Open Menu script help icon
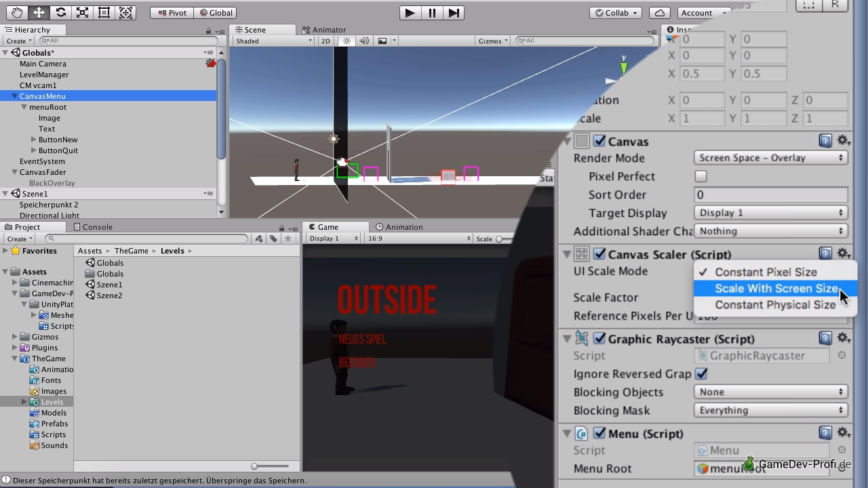868x488 pixels. pyautogui.click(x=825, y=433)
